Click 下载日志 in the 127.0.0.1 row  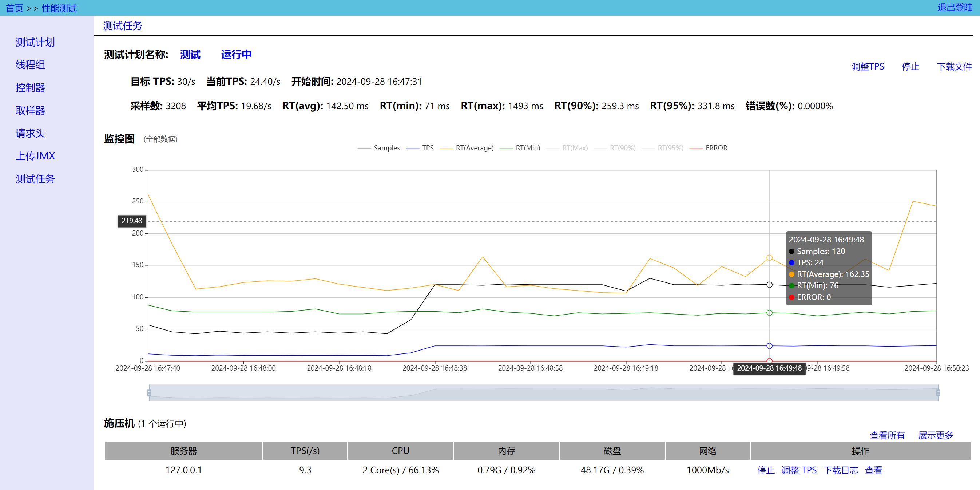[841, 470]
